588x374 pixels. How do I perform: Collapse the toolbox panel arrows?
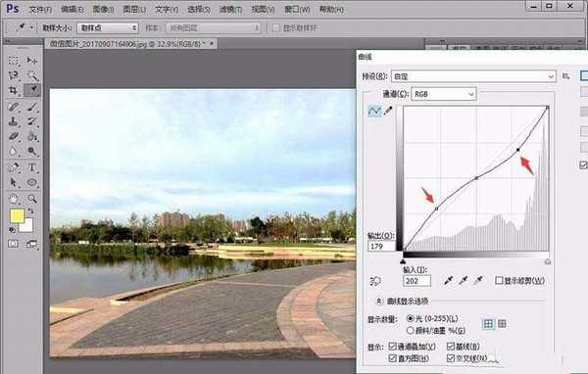click(7, 40)
